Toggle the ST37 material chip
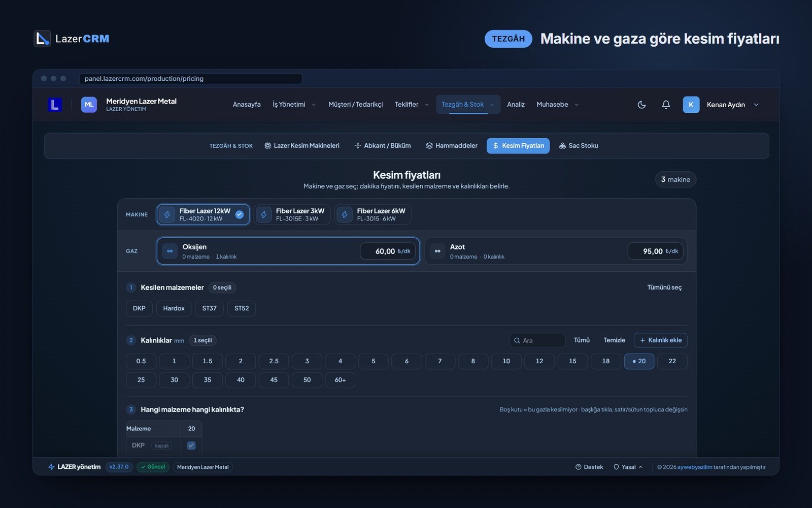This screenshot has width=812, height=508. (x=209, y=308)
